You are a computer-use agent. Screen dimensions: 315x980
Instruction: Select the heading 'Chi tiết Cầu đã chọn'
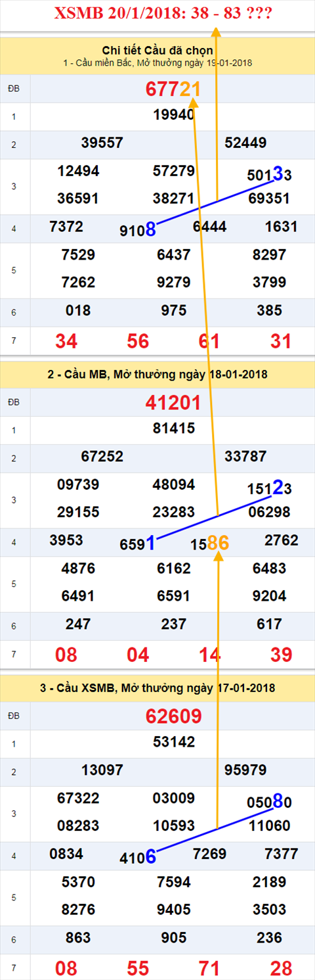coord(157,50)
